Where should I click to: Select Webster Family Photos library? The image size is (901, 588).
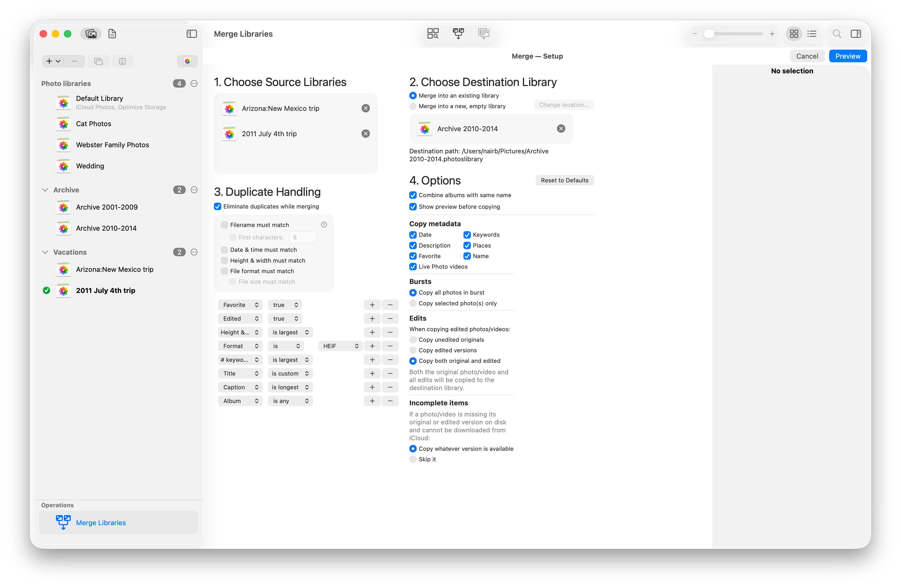(112, 145)
